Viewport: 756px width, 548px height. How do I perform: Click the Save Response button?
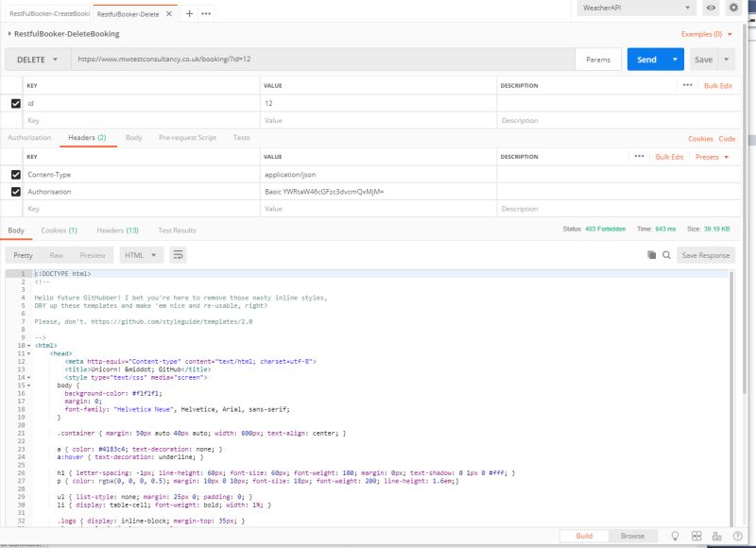706,255
